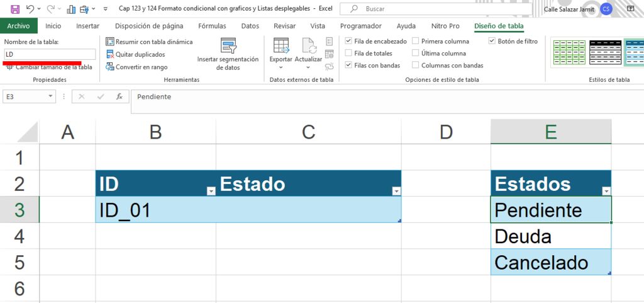This screenshot has width=644, height=303.
Task: Click the user account avatar CS
Action: (x=606, y=9)
